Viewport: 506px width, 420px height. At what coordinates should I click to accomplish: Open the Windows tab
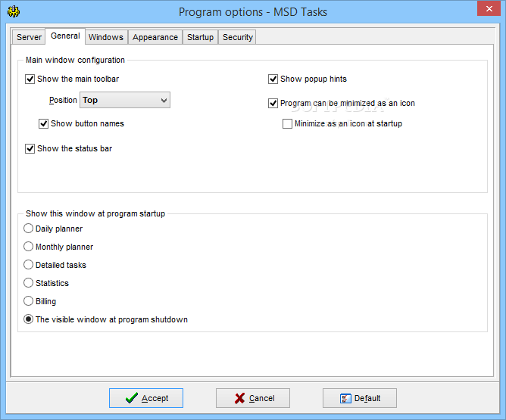[x=106, y=37]
